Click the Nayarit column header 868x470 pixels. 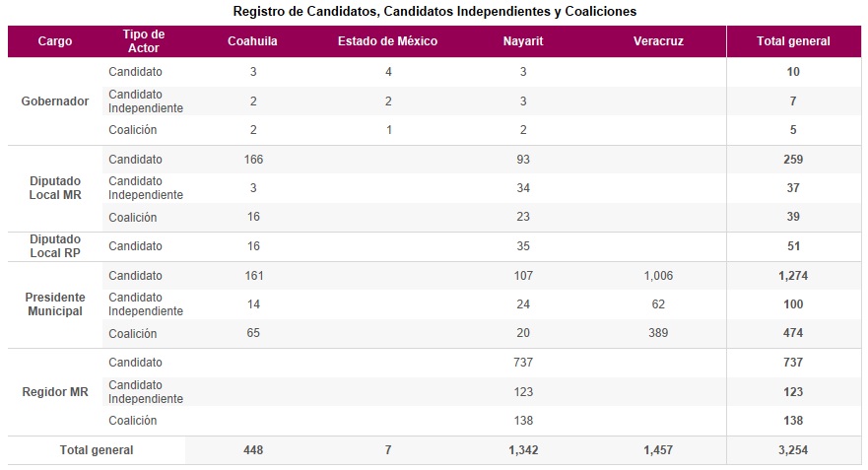[x=523, y=41]
